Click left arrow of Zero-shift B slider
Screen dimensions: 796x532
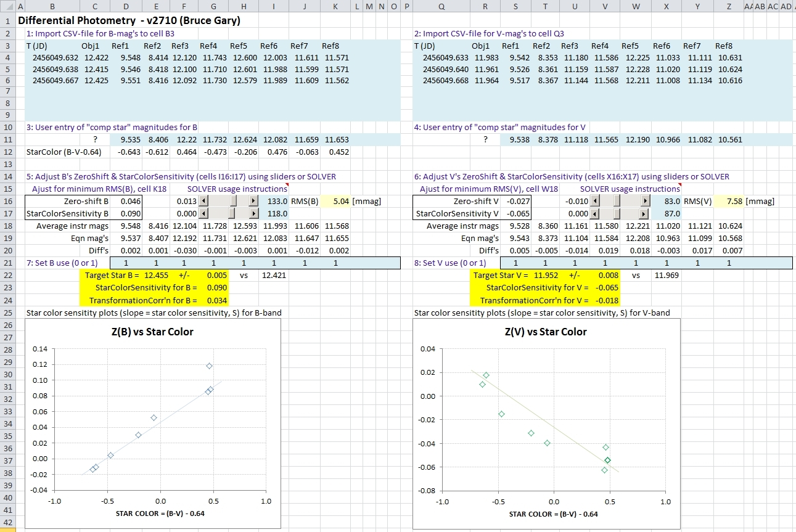click(x=203, y=201)
